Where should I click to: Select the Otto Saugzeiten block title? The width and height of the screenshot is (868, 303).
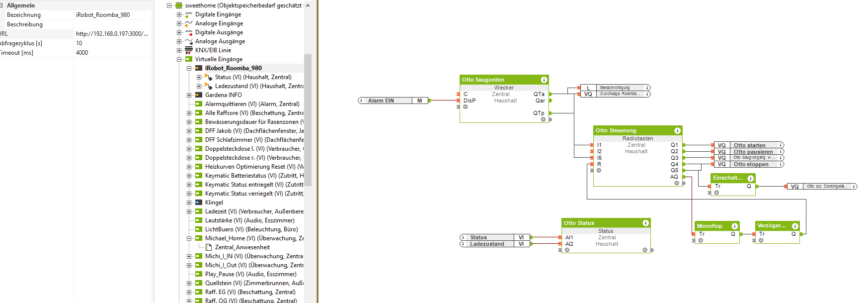pyautogui.click(x=483, y=80)
